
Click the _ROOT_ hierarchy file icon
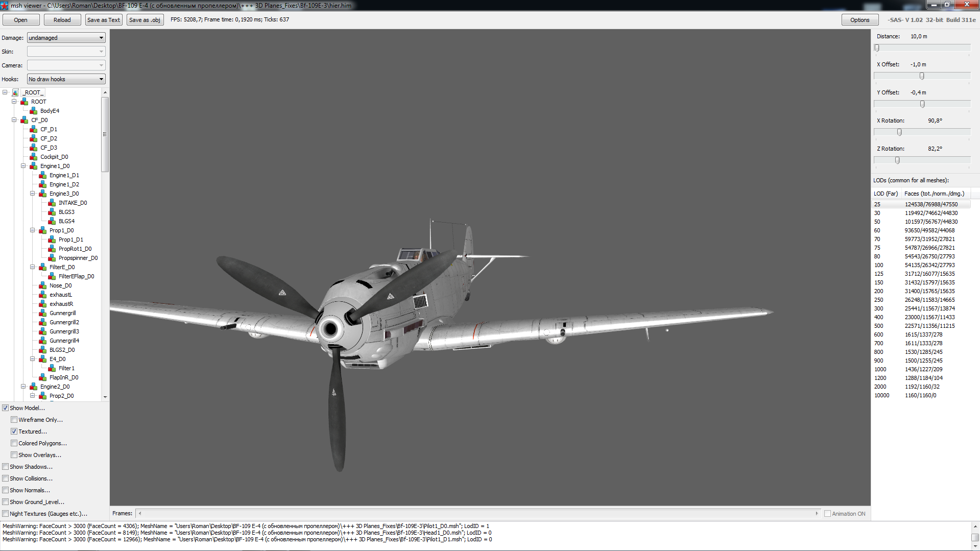(15, 92)
